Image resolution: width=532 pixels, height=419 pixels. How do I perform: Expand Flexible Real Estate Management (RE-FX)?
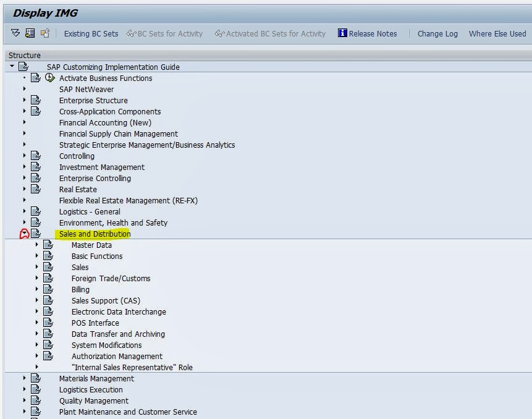(x=24, y=200)
